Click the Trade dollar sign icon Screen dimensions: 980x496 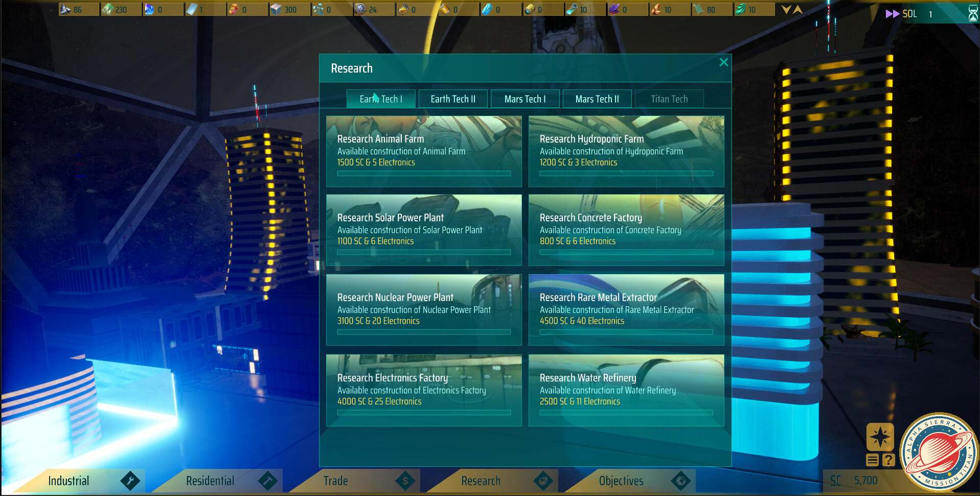[405, 481]
